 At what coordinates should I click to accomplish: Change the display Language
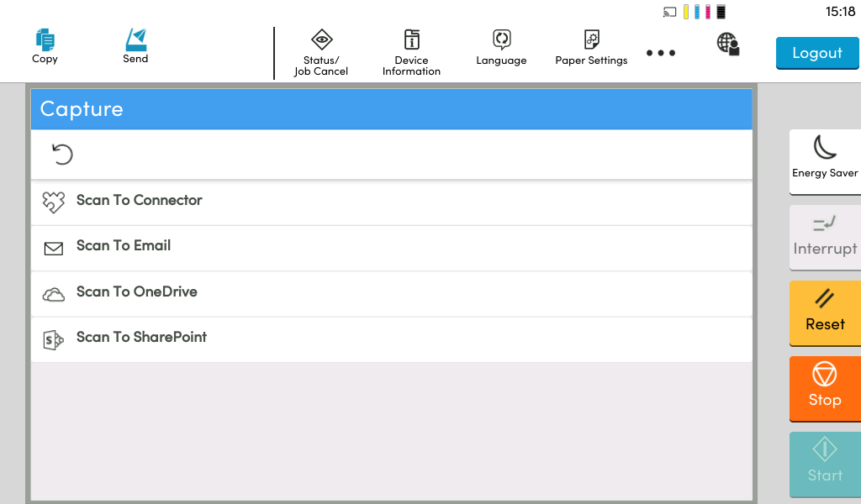(x=501, y=49)
